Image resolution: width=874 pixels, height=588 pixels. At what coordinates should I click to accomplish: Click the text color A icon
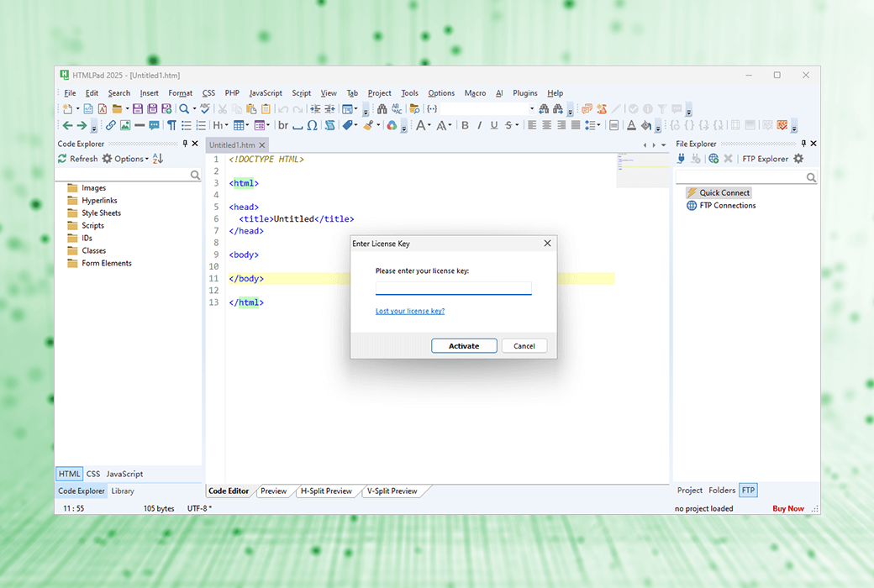631,125
